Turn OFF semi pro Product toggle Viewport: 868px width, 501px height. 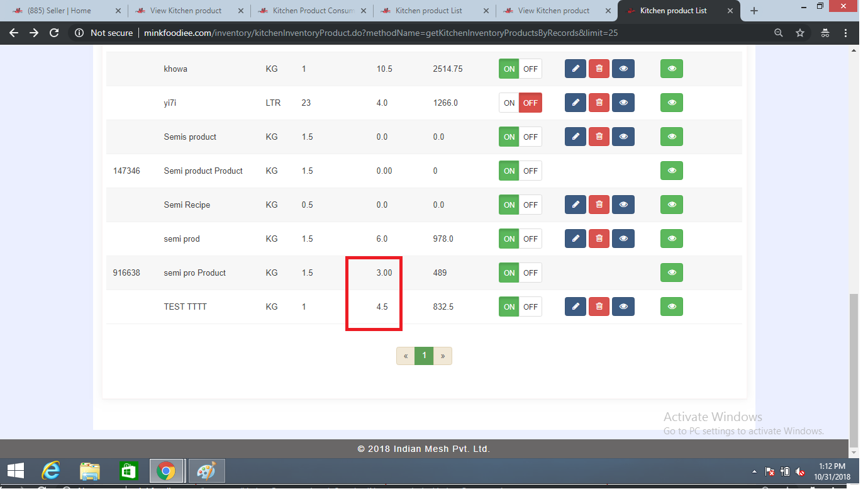(x=530, y=273)
